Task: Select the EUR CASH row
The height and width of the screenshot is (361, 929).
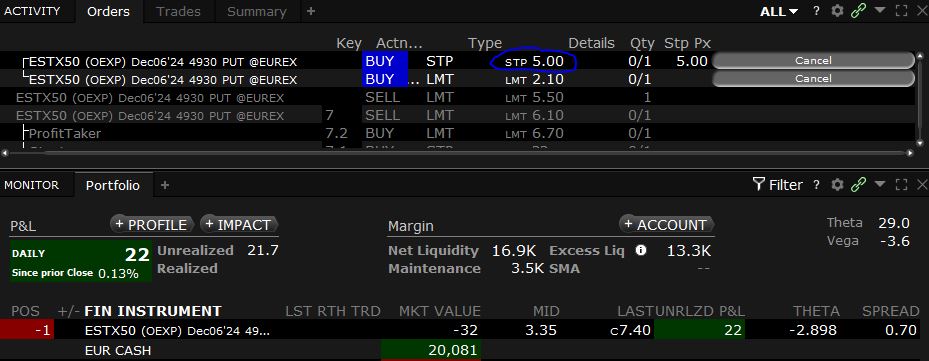Action: [x=461, y=350]
